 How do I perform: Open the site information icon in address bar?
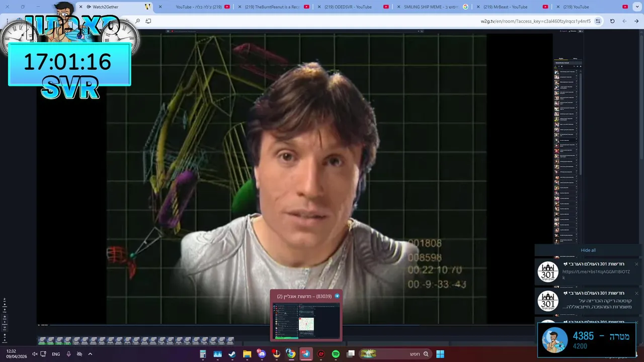[598, 21]
